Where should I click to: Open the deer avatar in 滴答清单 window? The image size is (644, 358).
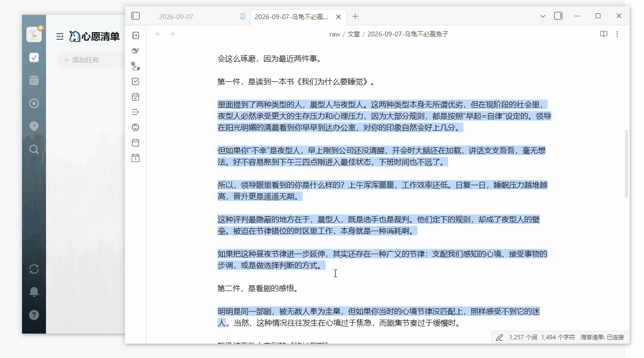click(x=34, y=34)
